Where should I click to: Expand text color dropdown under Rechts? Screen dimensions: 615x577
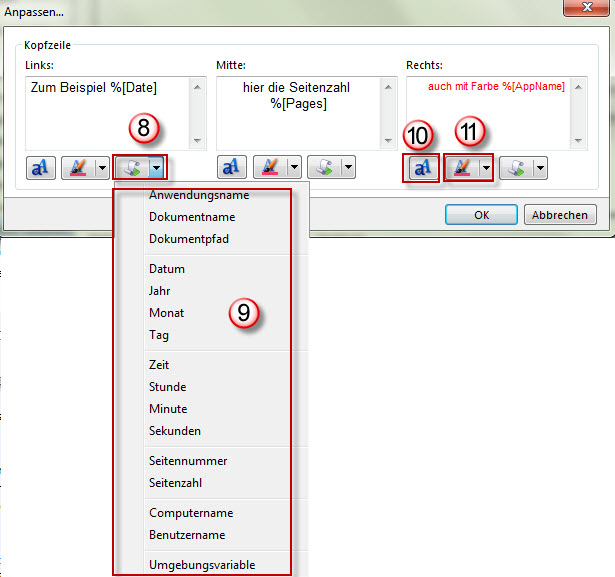pyautogui.click(x=486, y=168)
